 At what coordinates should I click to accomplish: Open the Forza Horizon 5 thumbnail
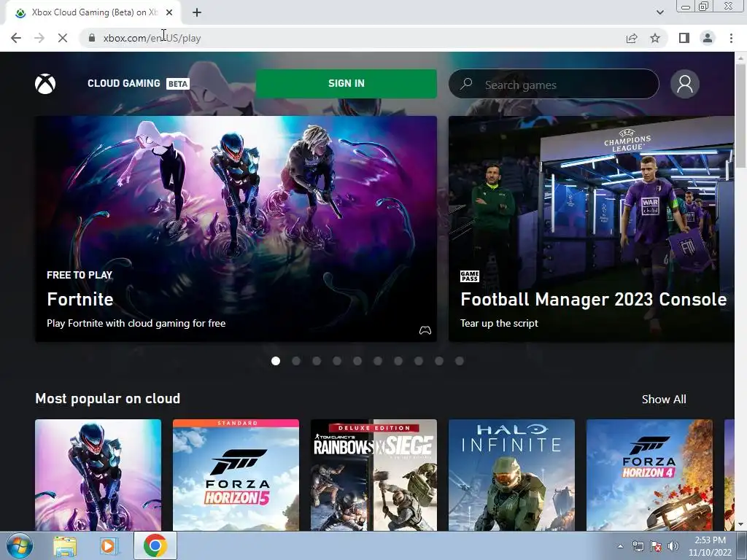pos(236,475)
